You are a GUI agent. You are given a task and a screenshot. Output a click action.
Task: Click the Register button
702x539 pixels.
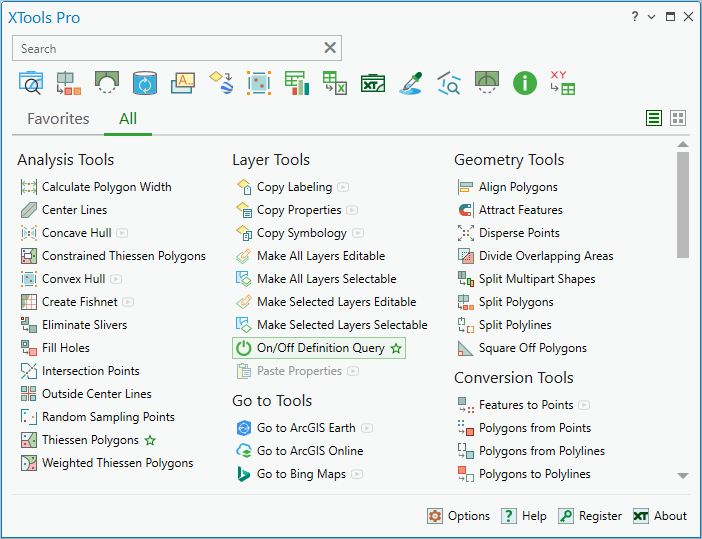(x=590, y=516)
